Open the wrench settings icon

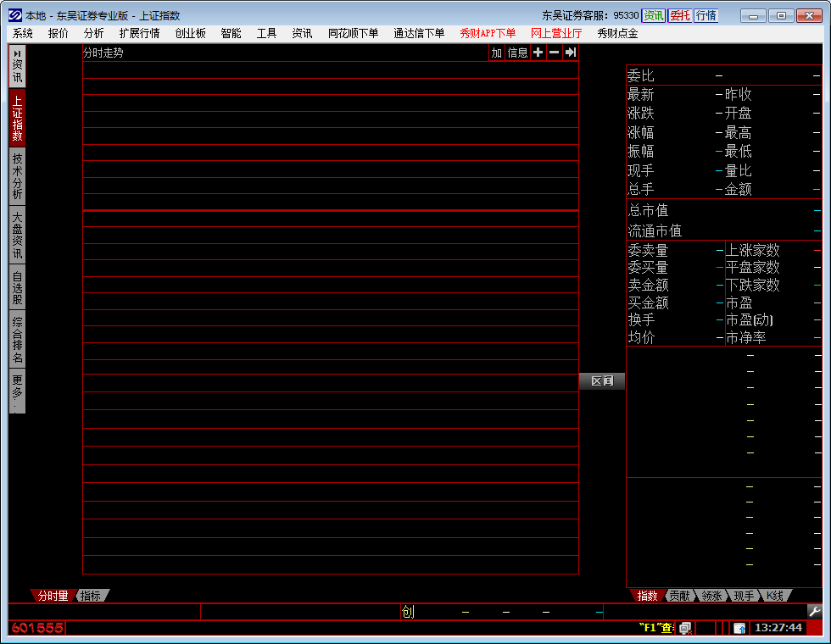[x=814, y=611]
